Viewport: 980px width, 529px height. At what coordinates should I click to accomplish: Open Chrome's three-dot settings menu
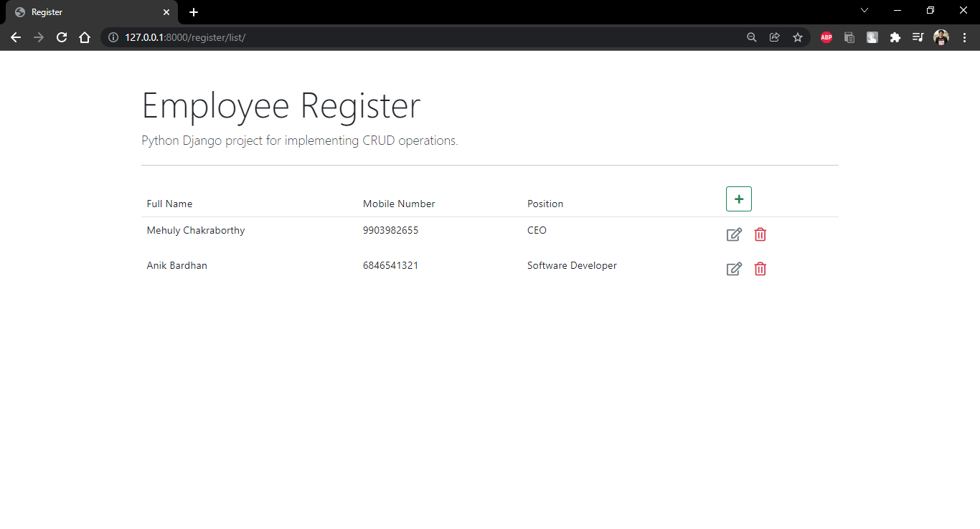(x=964, y=37)
